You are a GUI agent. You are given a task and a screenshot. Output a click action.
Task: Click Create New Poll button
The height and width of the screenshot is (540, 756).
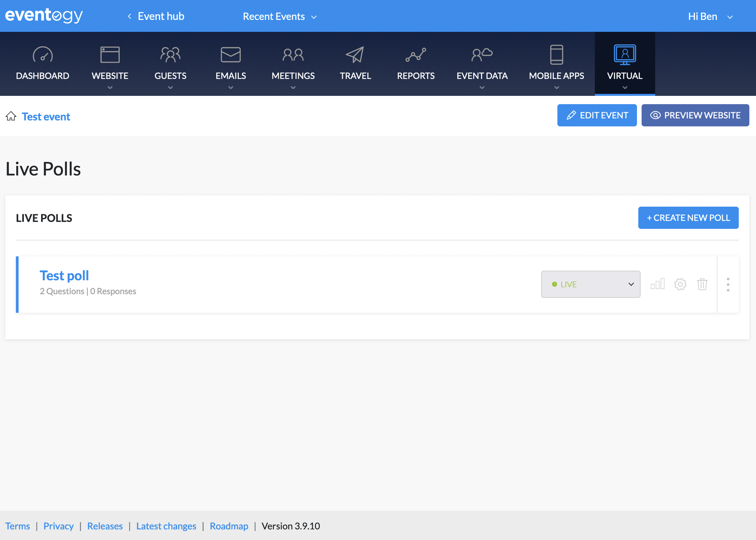click(688, 218)
